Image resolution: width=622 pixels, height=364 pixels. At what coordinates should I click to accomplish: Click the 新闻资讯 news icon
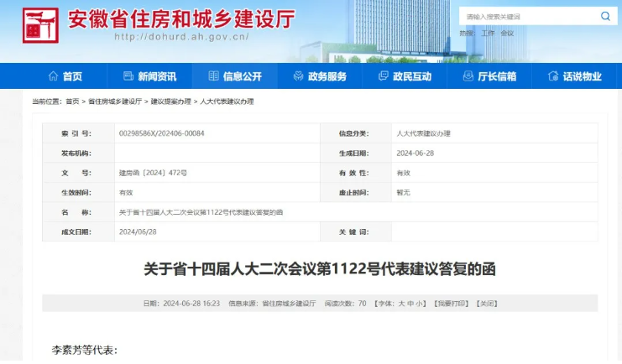click(128, 76)
